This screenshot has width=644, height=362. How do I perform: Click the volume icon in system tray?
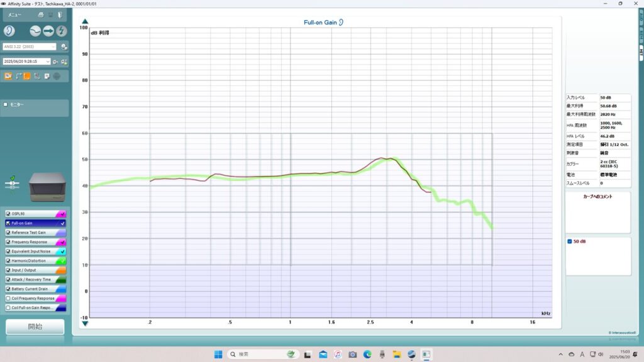(x=601, y=354)
